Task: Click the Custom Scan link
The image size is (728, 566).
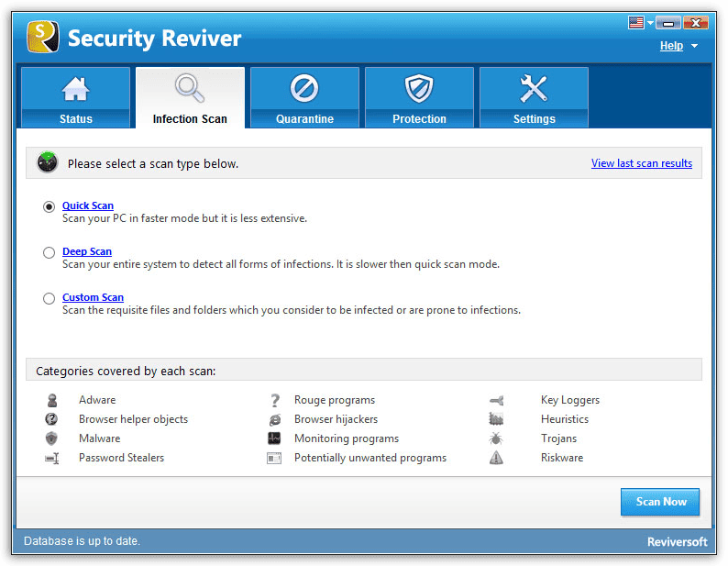Action: tap(93, 297)
